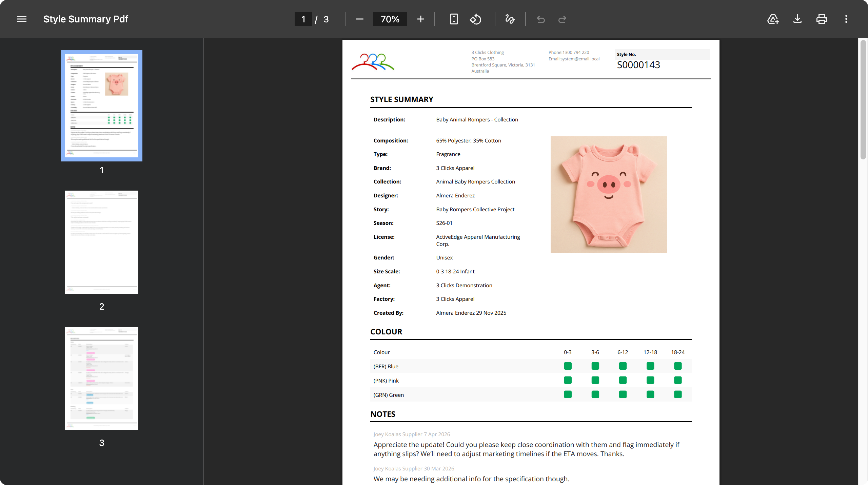The width and height of the screenshot is (868, 485).
Task: Click 'Baby Animal Rompers - Collection' description
Action: tap(477, 119)
